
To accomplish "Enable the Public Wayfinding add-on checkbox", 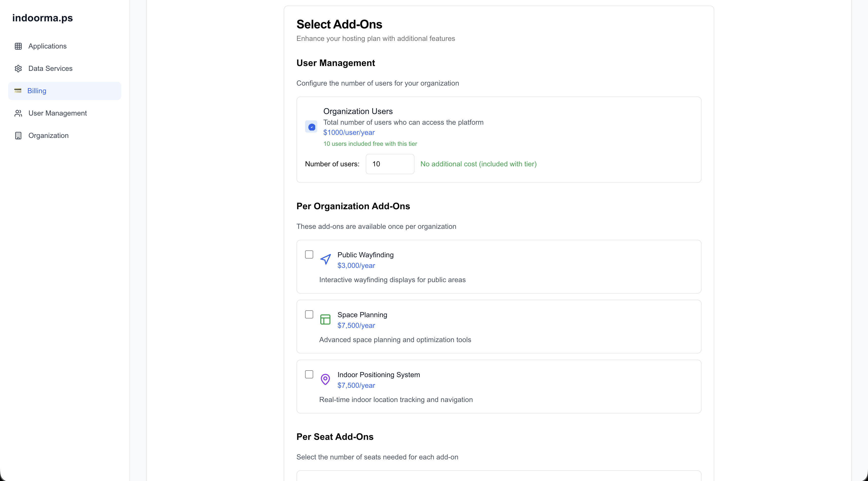I will click(309, 254).
